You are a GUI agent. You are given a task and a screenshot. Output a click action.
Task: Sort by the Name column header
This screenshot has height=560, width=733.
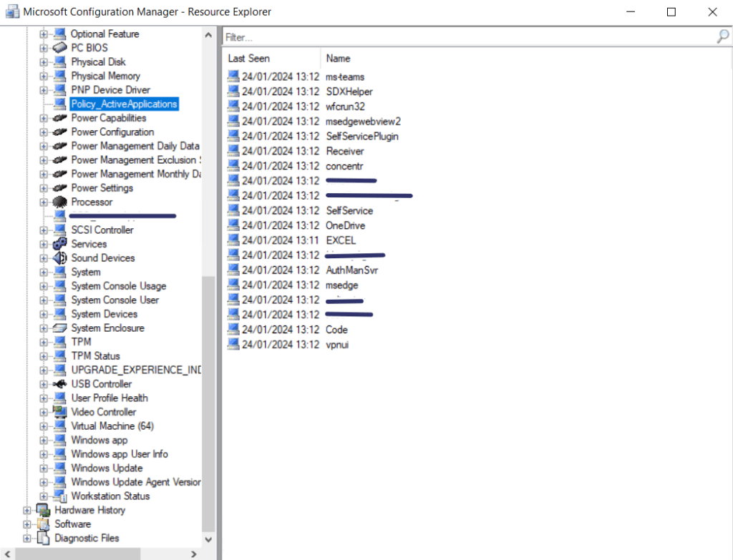tap(338, 59)
